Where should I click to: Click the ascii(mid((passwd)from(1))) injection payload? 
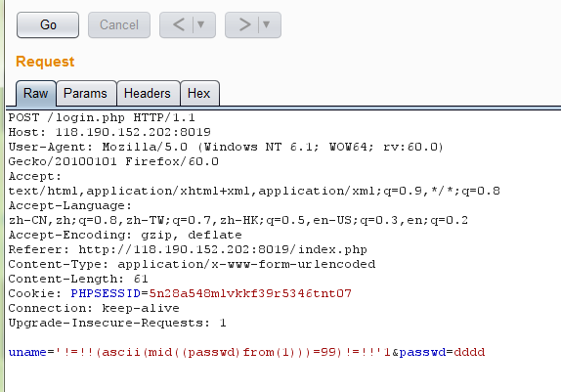click(x=207, y=352)
